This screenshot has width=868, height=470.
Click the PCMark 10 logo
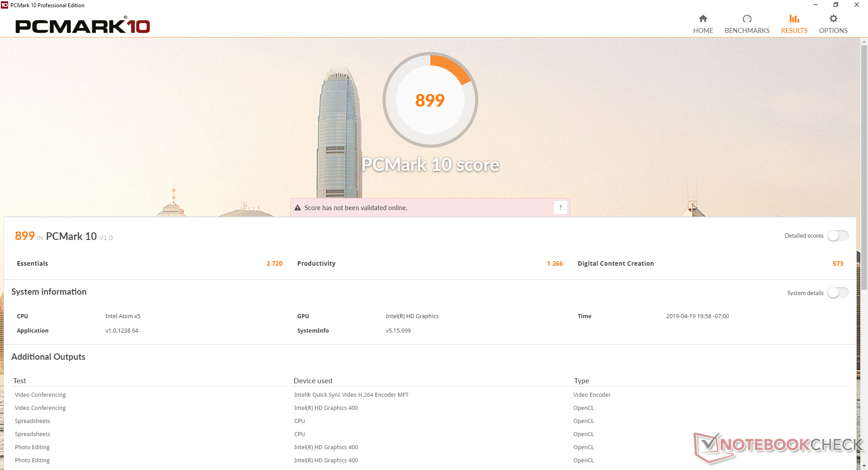[x=83, y=25]
